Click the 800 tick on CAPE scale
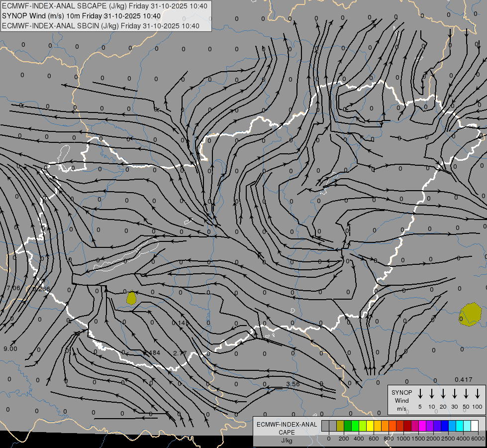This screenshot has width=487, height=448. 389,439
